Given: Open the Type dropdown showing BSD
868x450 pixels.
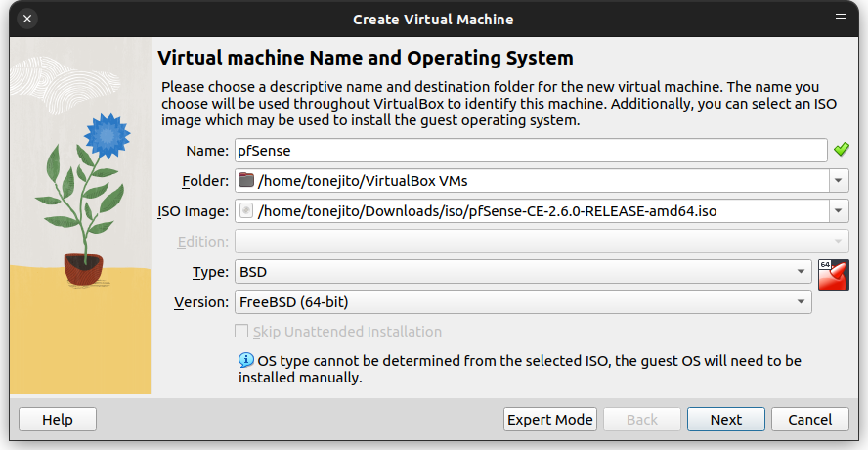Looking at the screenshot, I should pos(523,272).
